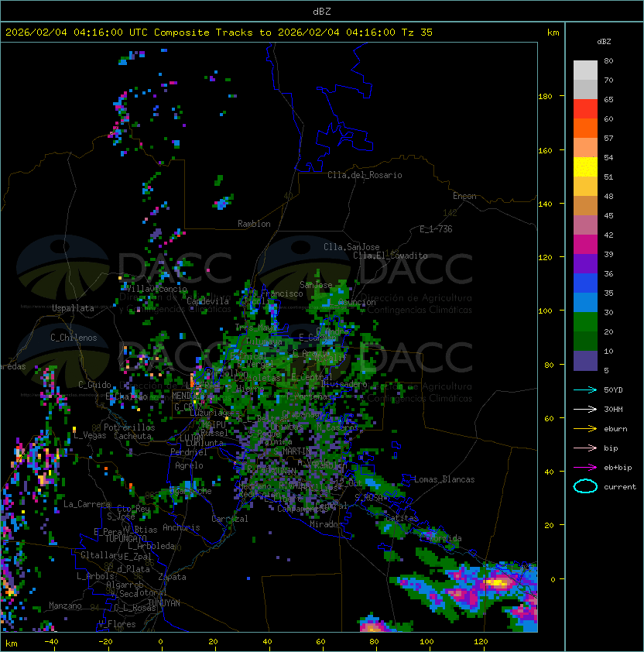The image size is (644, 652).
Task: Click the Uspallata map label
Action: click(73, 308)
